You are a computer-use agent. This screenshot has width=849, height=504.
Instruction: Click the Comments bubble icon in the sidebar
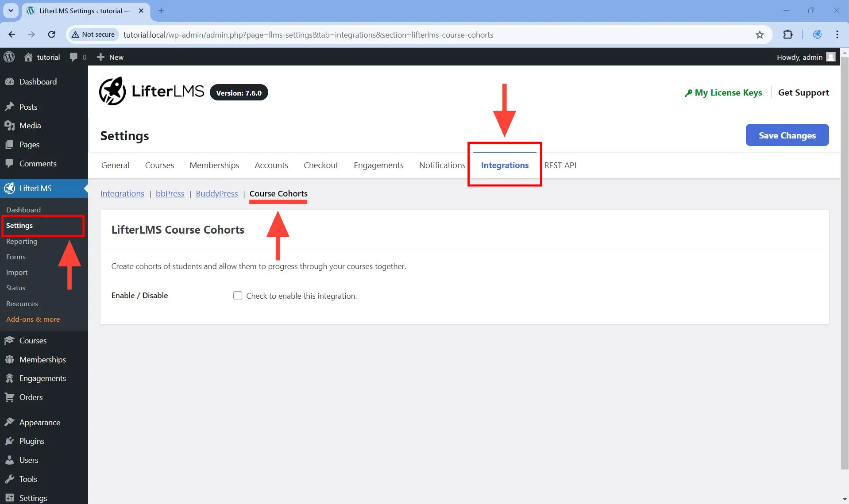point(9,163)
